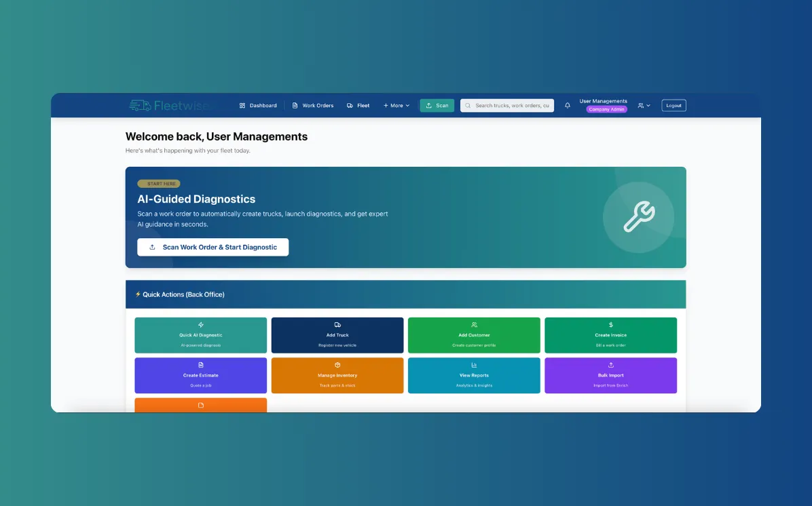Select the Quick AI Diagnostic action

tap(200, 334)
